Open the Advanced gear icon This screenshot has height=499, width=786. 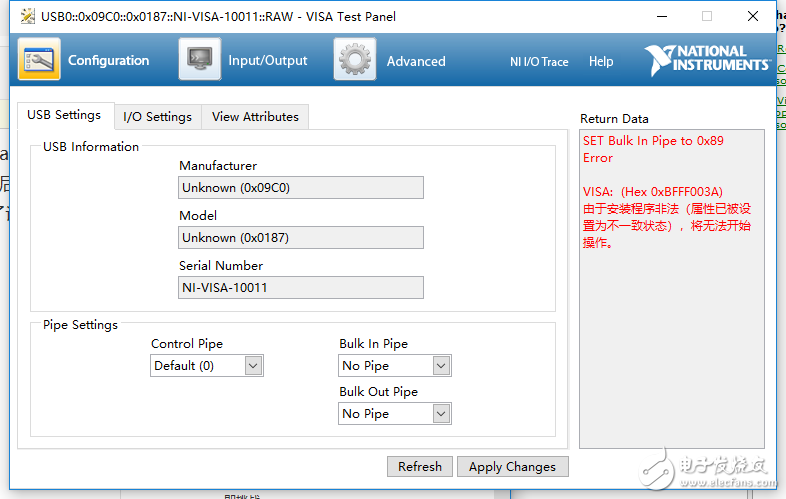click(x=355, y=59)
